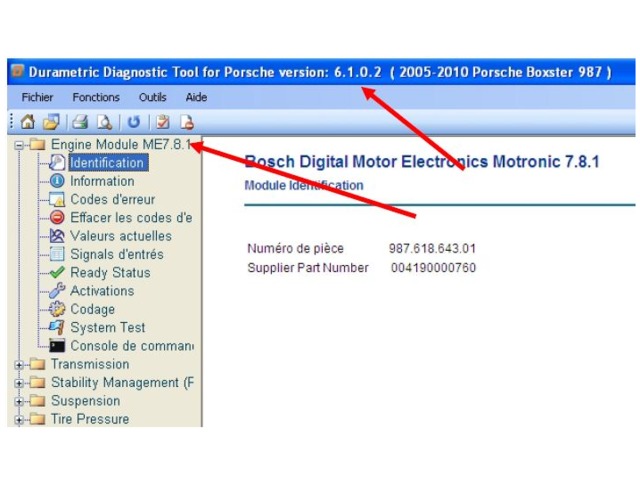
Task: Expand the Tire Pressure tree node
Action: pos(19,419)
